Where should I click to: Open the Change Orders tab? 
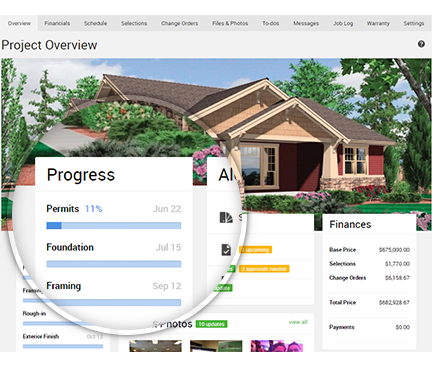tap(179, 23)
